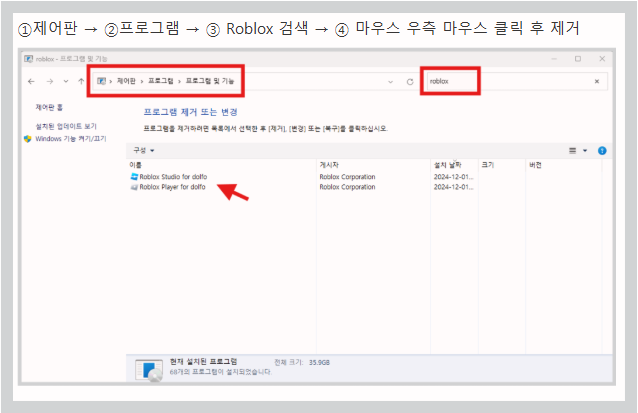
Task: Click install date in Roblox Player row
Action: (x=453, y=187)
